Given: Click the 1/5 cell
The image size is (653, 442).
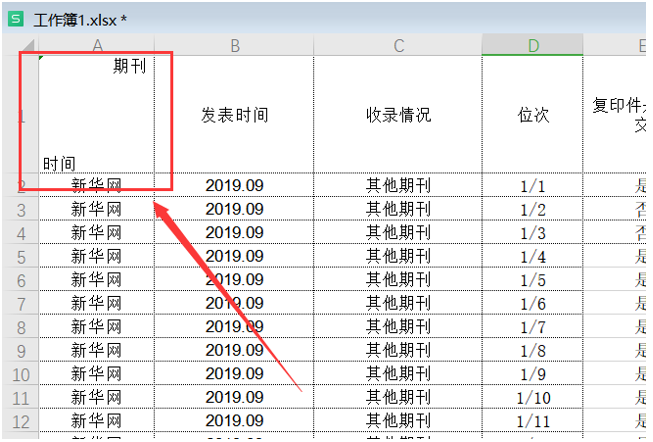Looking at the screenshot, I should [533, 280].
